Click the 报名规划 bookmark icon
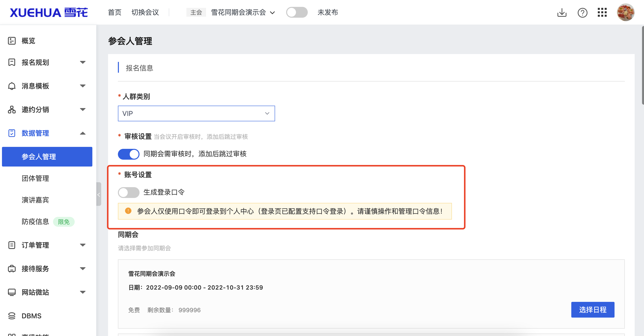Viewport: 644px width, 336px height. click(12, 62)
